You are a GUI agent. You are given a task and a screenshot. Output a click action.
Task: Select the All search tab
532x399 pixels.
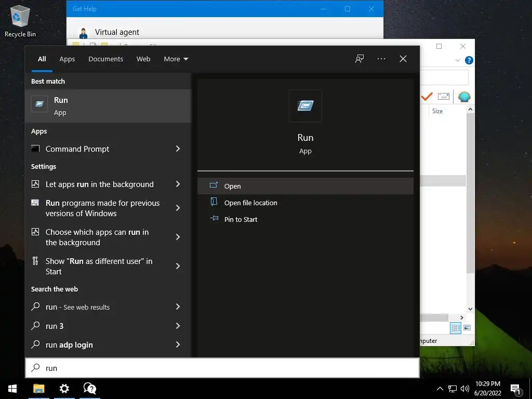(x=42, y=59)
